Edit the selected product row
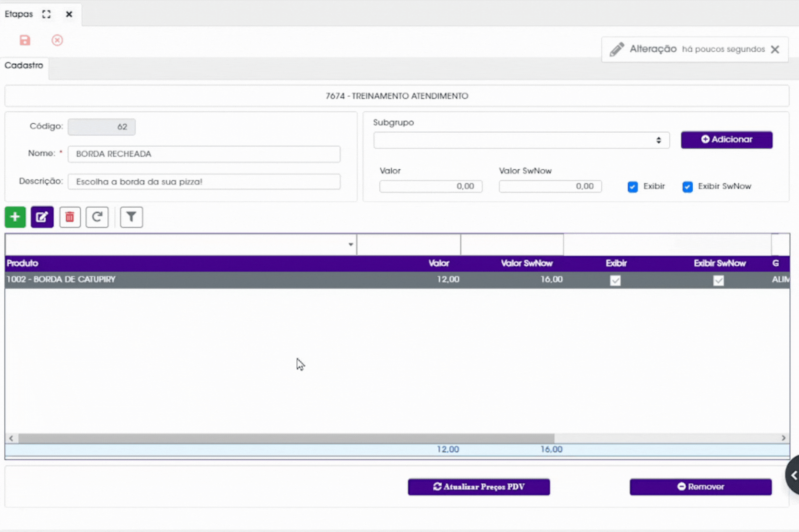 pos(42,217)
